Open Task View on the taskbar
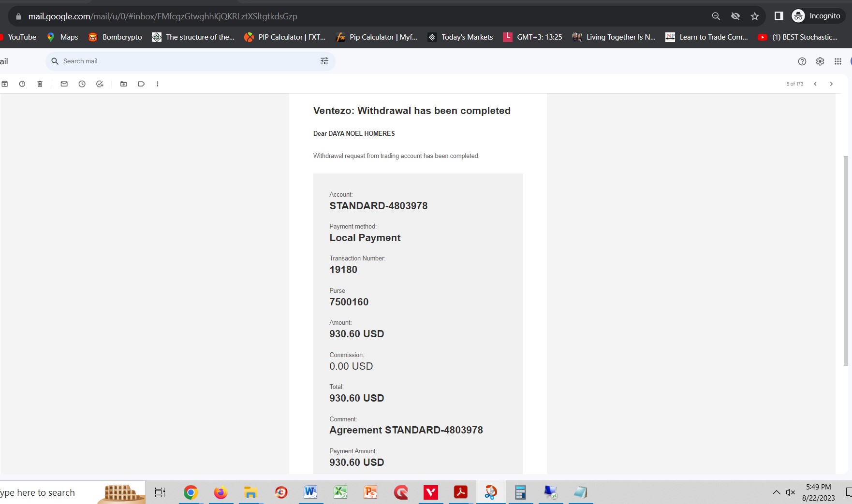Viewport: 852px width, 504px height. pyautogui.click(x=160, y=492)
